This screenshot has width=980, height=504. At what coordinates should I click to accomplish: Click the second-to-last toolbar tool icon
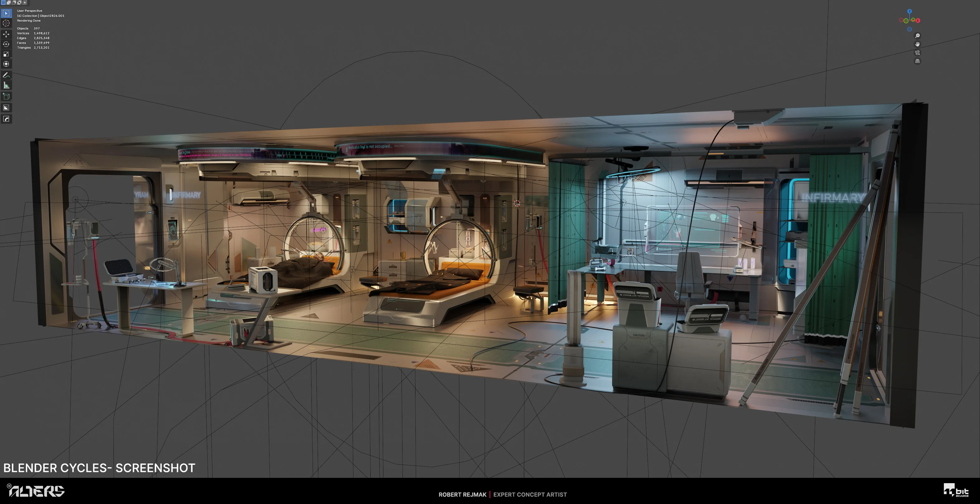pos(6,108)
